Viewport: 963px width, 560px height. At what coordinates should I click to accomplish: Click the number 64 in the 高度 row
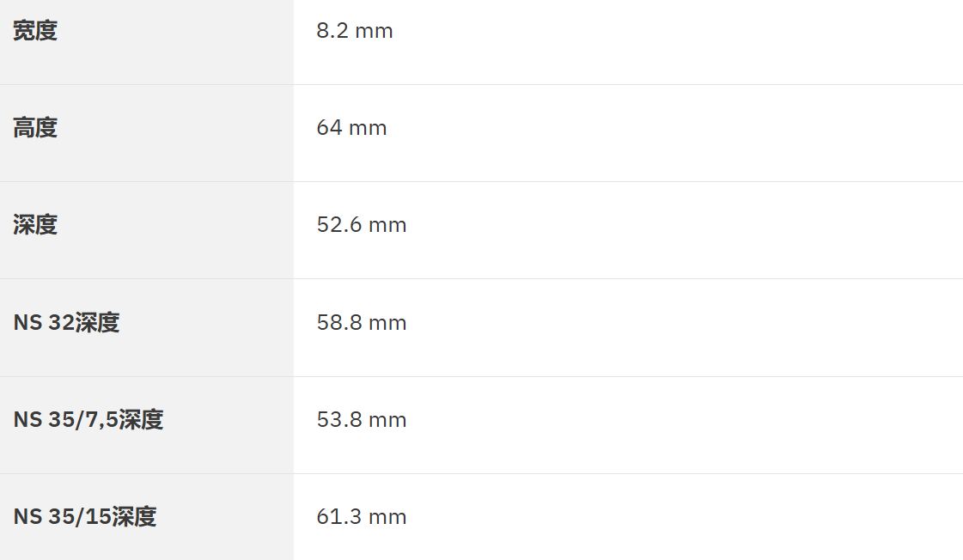tap(329, 128)
